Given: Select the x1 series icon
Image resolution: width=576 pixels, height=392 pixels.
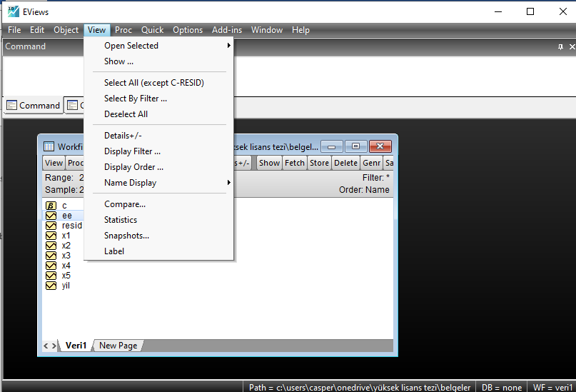Looking at the screenshot, I should (51, 236).
